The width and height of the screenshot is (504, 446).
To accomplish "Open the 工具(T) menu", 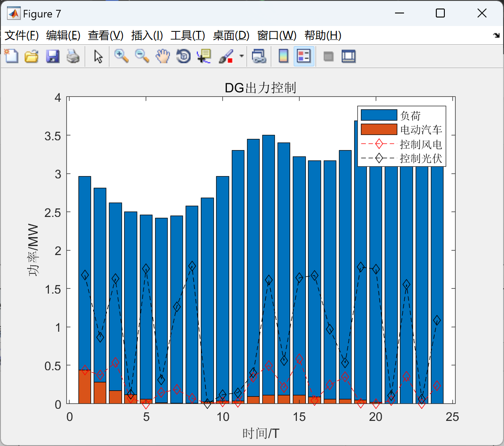I will click(x=188, y=35).
